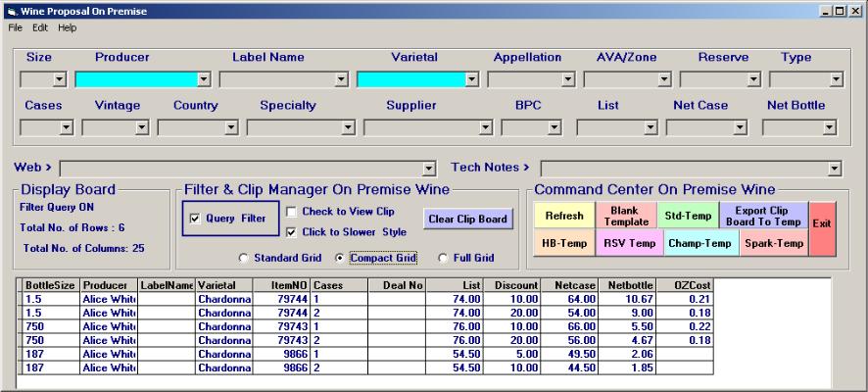Click the ItemNO column header
Image resolution: width=868 pixels, height=392 pixels.
point(281,286)
